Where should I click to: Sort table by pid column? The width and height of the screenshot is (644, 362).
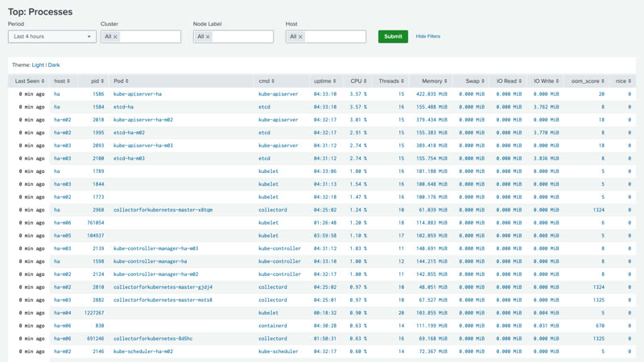coord(97,81)
